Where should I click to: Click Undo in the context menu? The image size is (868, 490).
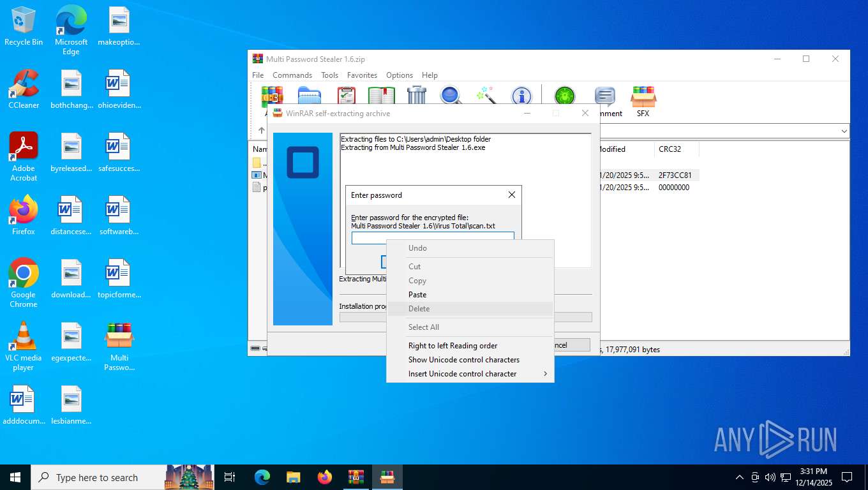[470, 248]
